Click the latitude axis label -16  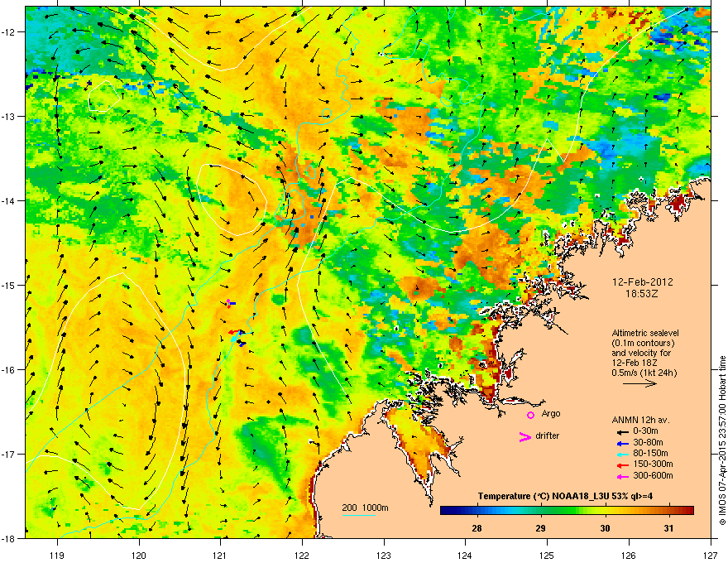9,370
